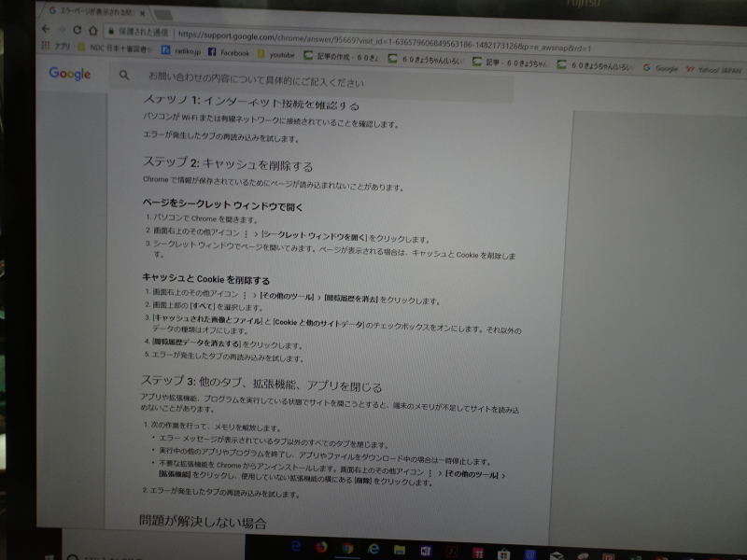Click the Google logo on the help page
747x560 pixels.
(x=69, y=74)
